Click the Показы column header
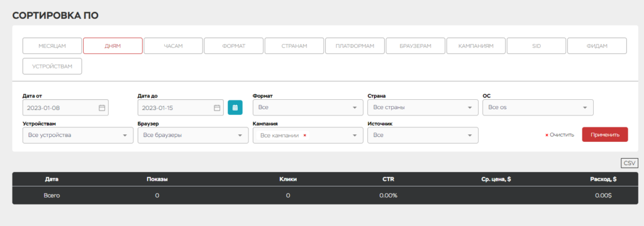 coord(157,180)
